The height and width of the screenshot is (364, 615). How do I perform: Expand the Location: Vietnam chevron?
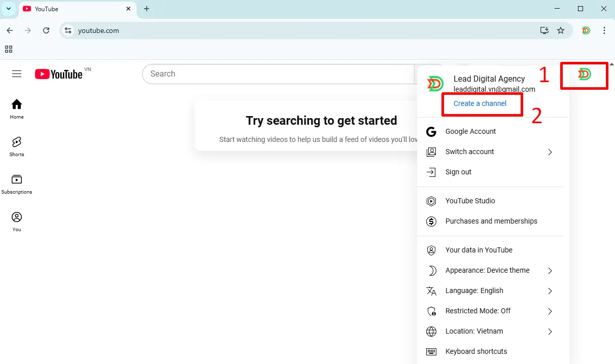pos(550,331)
